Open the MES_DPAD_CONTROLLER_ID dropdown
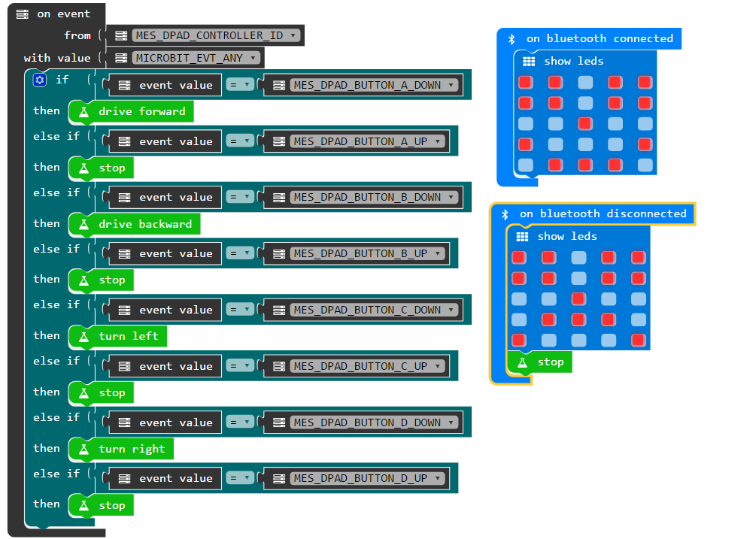Image resolution: width=756 pixels, height=539 pixels. coord(214,35)
